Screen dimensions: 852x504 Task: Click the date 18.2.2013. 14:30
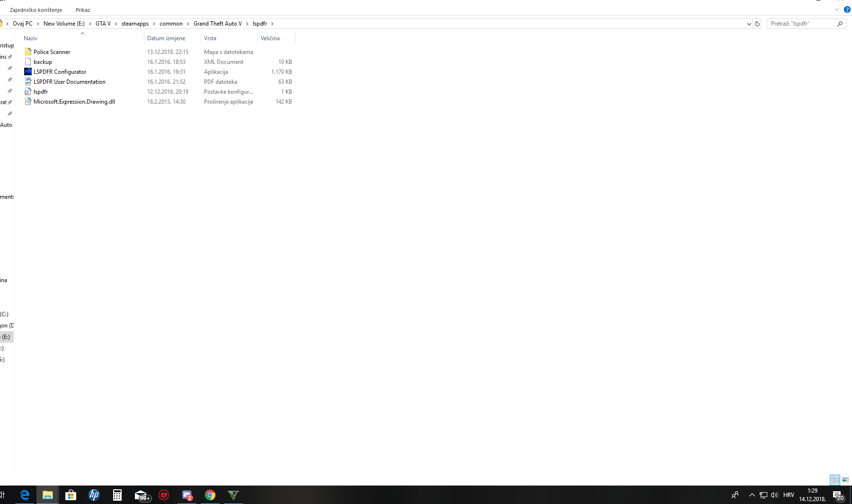pyautogui.click(x=166, y=102)
